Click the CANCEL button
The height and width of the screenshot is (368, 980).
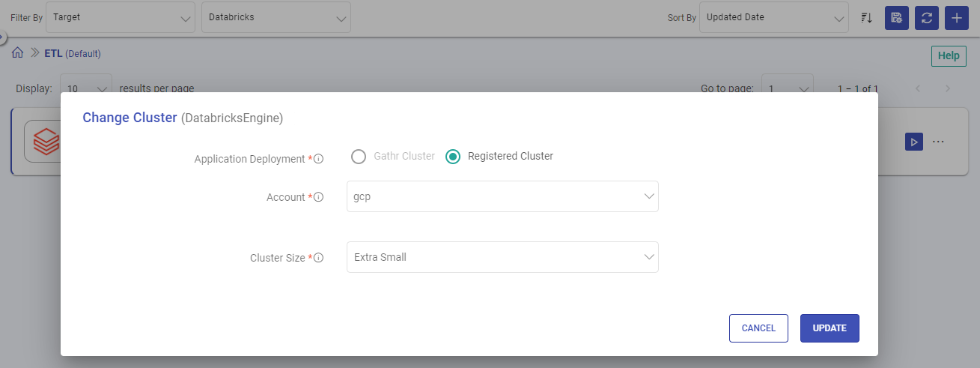tap(758, 328)
